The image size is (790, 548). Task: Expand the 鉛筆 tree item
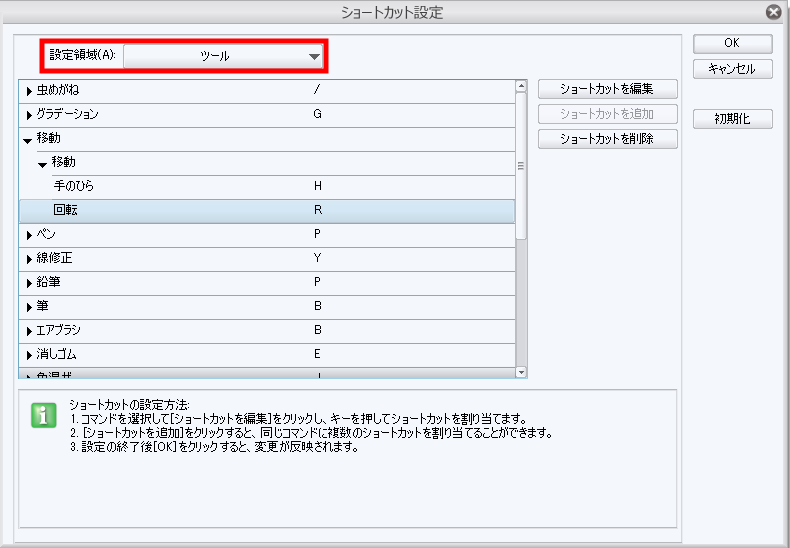(29, 284)
